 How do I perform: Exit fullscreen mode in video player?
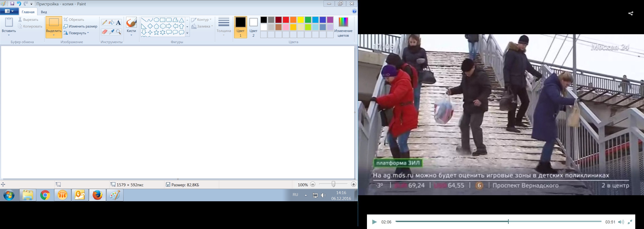630,222
